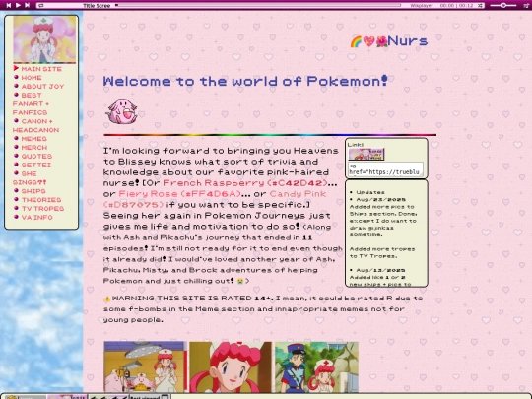The width and height of the screenshot is (532, 399).
Task: Open the THEORIES page
Action: click(41, 200)
